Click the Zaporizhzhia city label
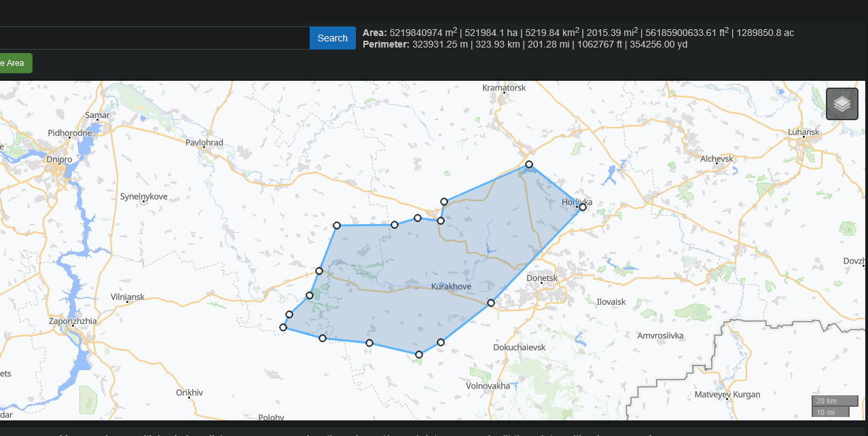Image resolution: width=868 pixels, height=436 pixels. point(73,321)
